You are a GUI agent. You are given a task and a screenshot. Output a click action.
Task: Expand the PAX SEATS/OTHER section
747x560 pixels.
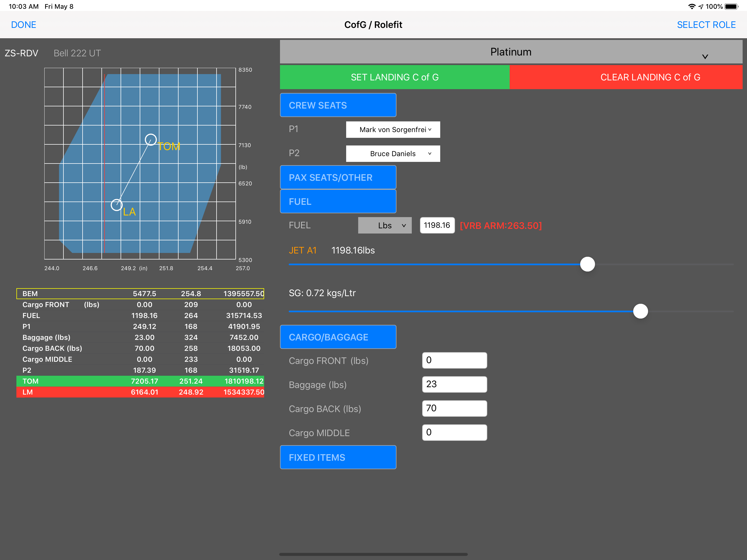coord(338,178)
